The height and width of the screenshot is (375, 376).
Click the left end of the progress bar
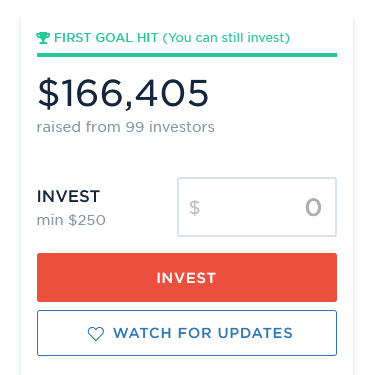[39, 55]
